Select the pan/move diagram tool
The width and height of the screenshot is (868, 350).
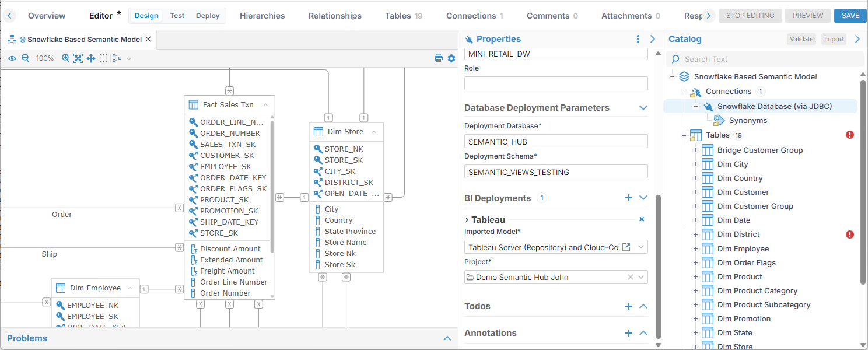pos(91,58)
